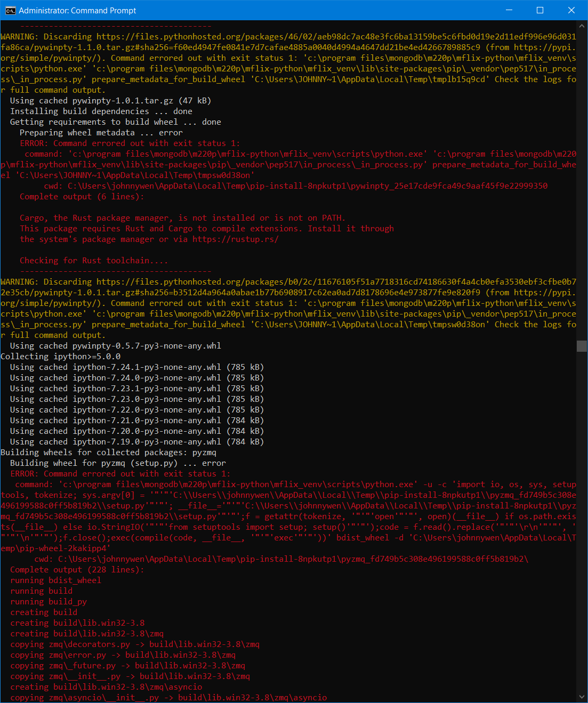Click the Administrator: Command Prompt title text
Screen dimensions: 588x703
coord(77,10)
